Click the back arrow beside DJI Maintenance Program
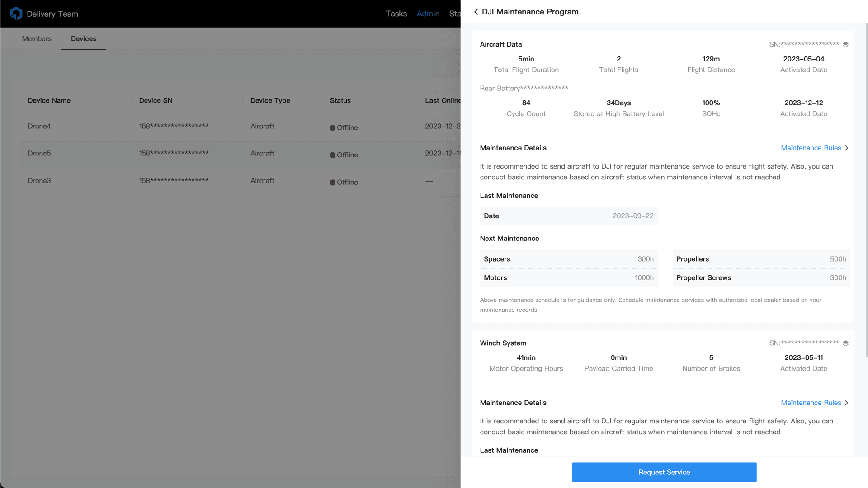The image size is (868, 488). point(476,12)
